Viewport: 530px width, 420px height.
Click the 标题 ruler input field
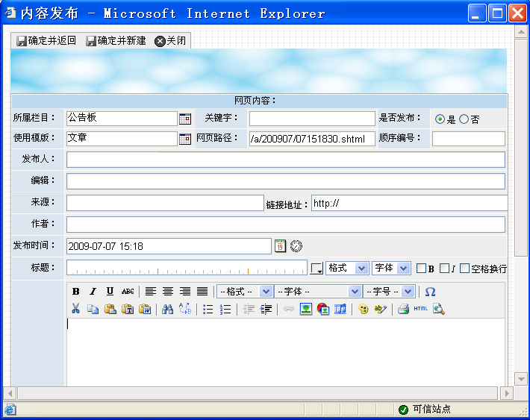(x=187, y=268)
